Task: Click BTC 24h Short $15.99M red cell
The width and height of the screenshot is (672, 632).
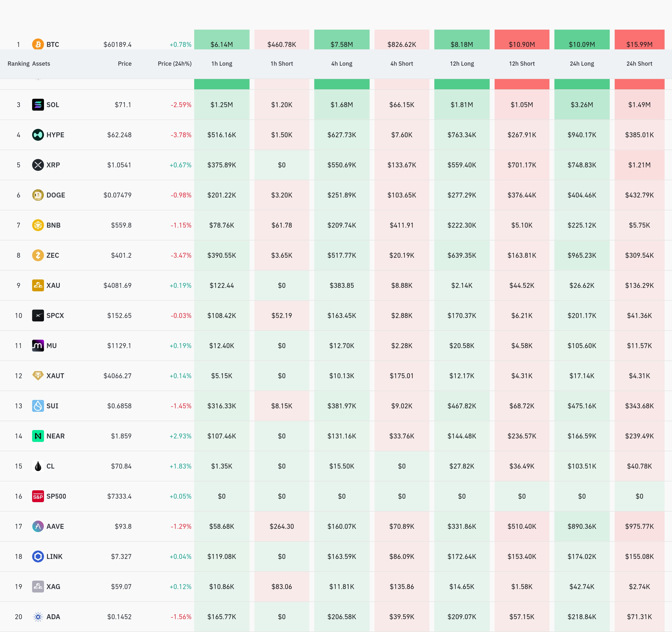Action: pyautogui.click(x=639, y=39)
